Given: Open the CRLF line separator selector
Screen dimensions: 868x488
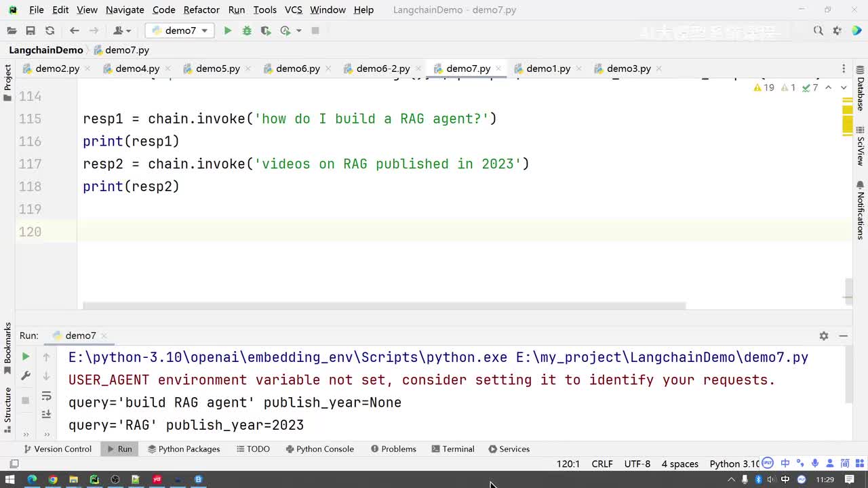Looking at the screenshot, I should click(602, 464).
